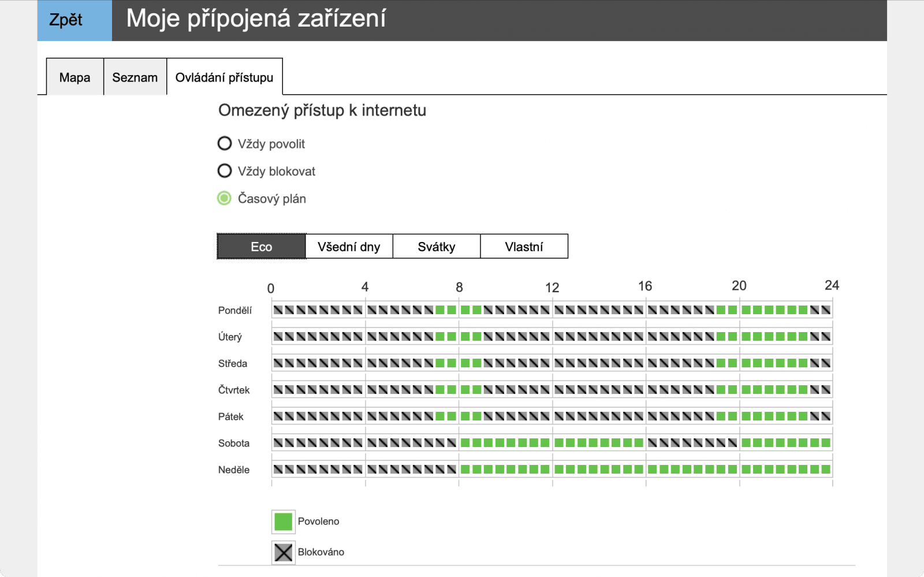Choose the Eco schedule preset
The image size is (924, 577).
[261, 247]
